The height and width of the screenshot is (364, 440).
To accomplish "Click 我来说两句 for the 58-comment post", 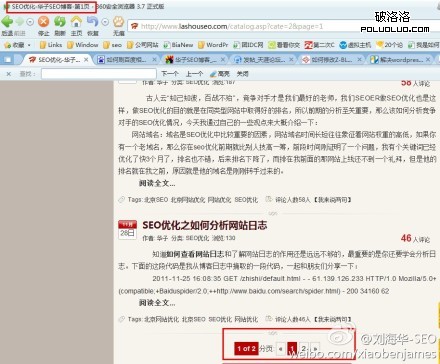I will click(333, 200).
